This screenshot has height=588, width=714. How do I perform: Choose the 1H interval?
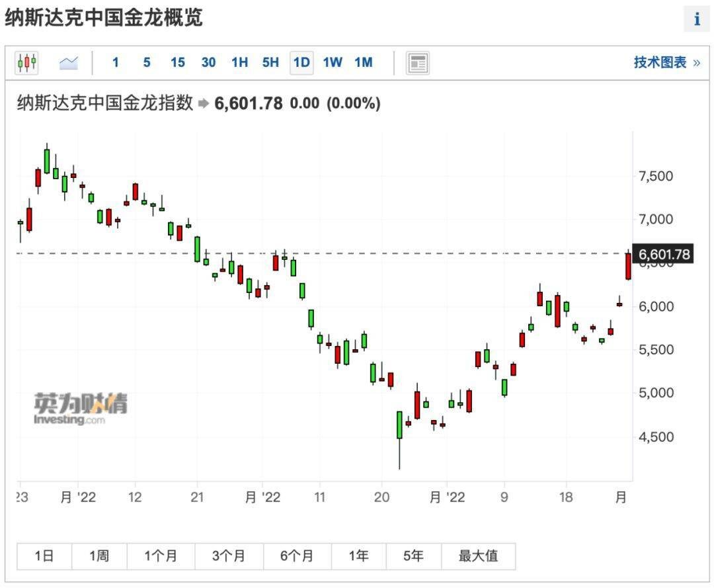pyautogui.click(x=239, y=62)
